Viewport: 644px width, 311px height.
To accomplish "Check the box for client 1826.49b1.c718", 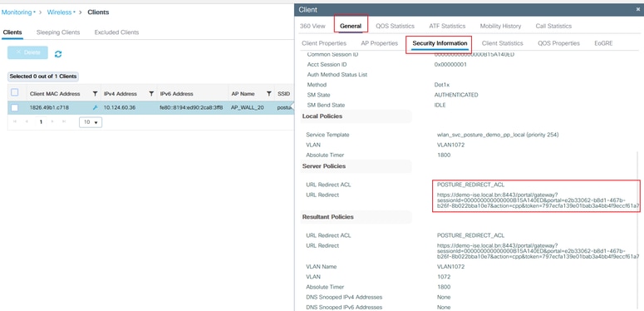I will [x=15, y=107].
